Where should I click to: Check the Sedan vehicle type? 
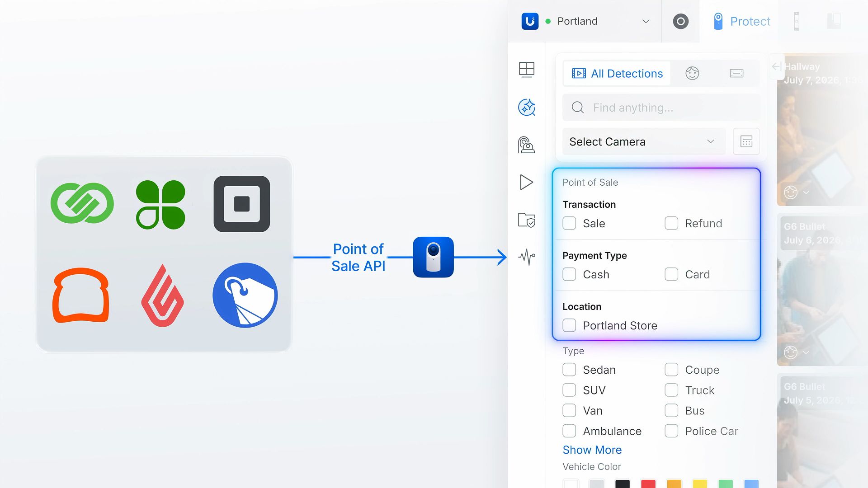(569, 370)
